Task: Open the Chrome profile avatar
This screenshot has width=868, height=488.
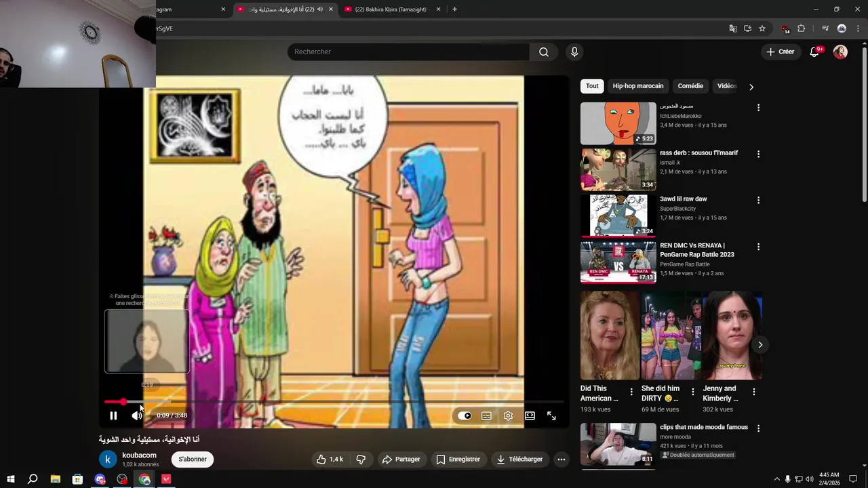Action: tap(842, 28)
